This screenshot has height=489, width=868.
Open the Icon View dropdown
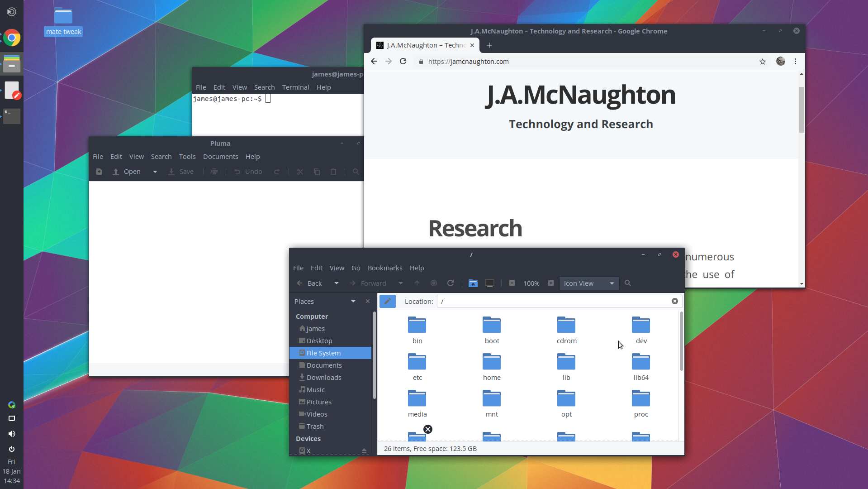pyautogui.click(x=589, y=283)
